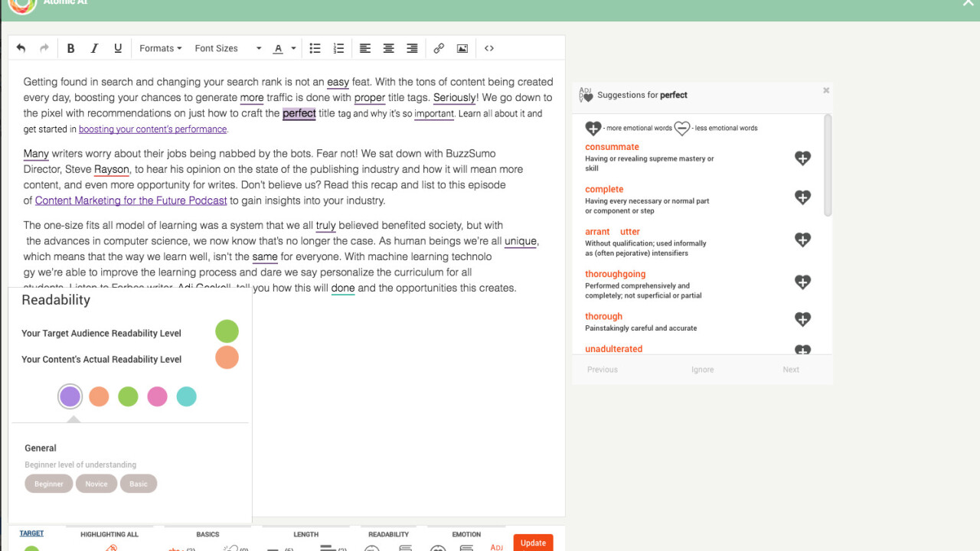Click the Undo arrow in the toolbar
The height and width of the screenshot is (551, 980).
[21, 48]
